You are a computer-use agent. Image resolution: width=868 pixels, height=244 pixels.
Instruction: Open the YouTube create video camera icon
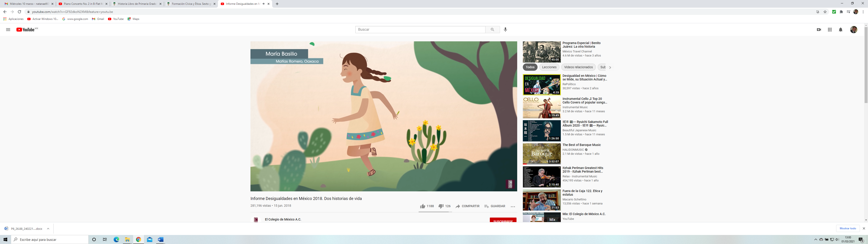[x=819, y=30]
